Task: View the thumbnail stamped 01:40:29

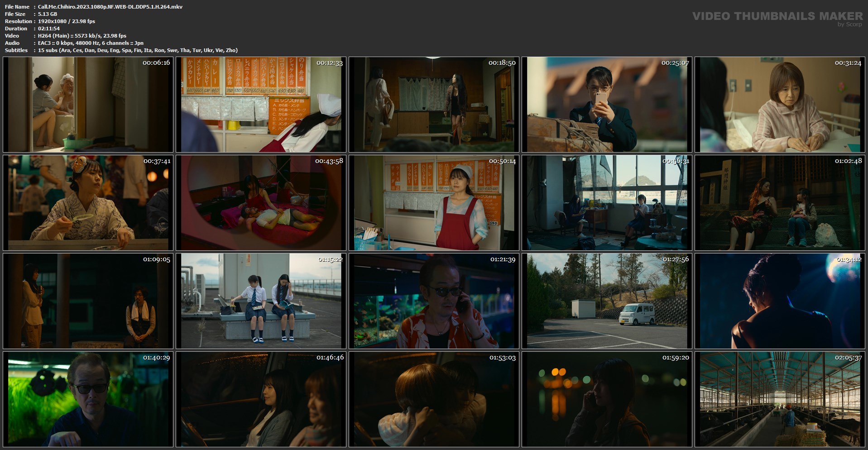Action: tap(88, 399)
